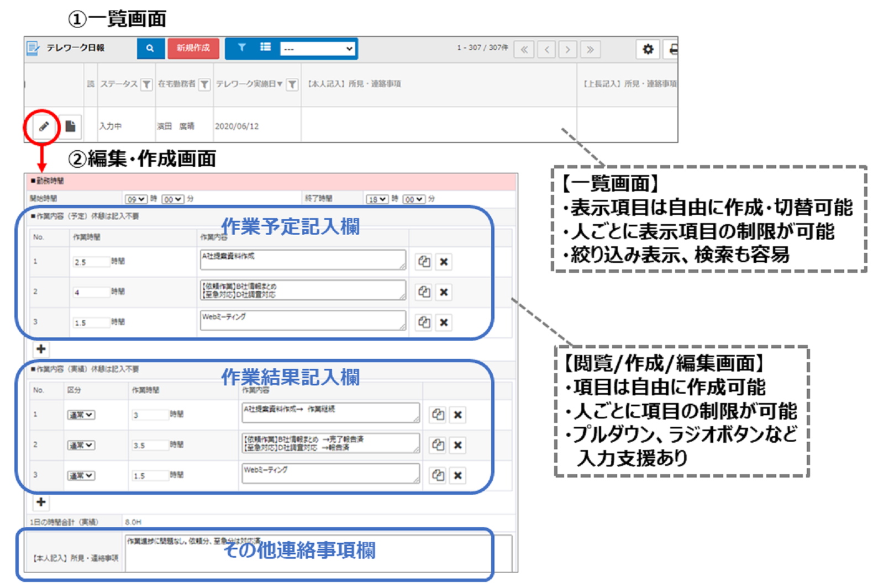The height and width of the screenshot is (588, 873).
Task: Click the A社提案資料作成 text field in the planned table
Action: coord(302,259)
